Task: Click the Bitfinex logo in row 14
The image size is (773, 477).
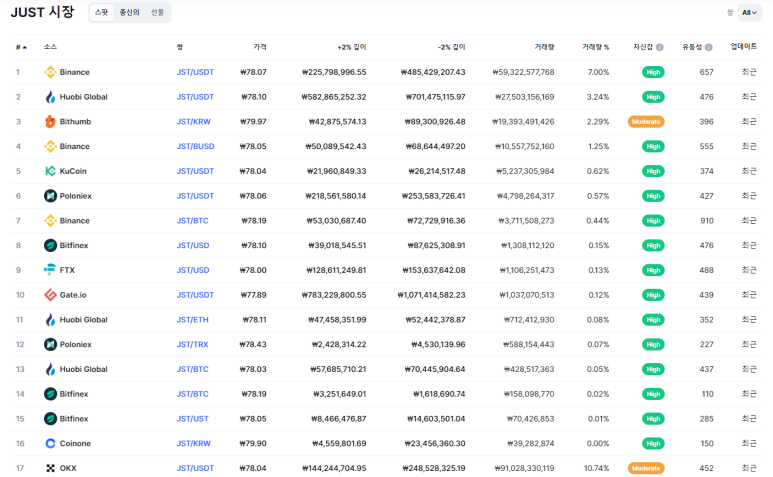Action: [50, 394]
